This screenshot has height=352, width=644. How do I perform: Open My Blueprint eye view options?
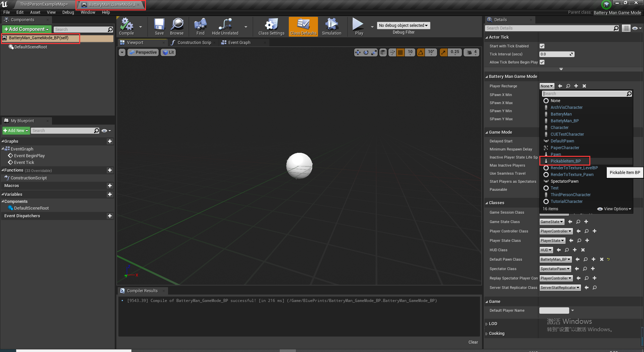click(x=106, y=131)
